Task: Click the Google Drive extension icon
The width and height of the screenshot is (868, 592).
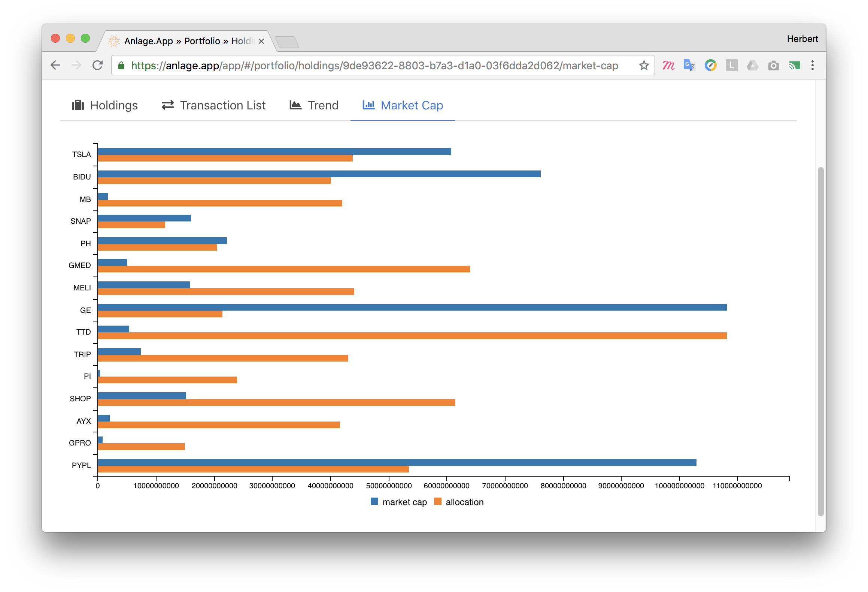Action: click(752, 66)
